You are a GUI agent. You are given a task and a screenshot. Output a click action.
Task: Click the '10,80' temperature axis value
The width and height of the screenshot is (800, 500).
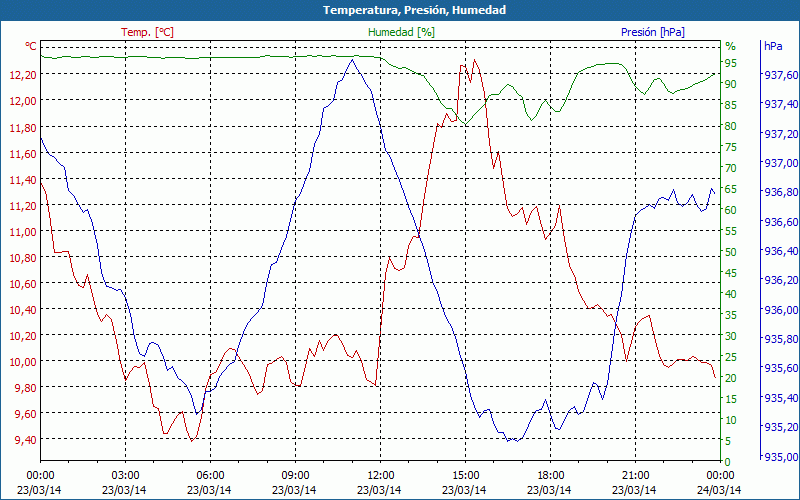(23, 258)
